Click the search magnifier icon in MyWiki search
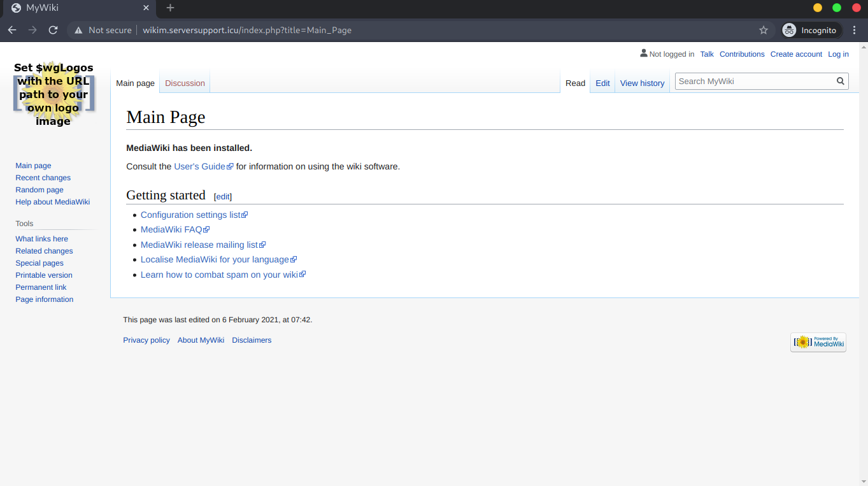Image resolution: width=868 pixels, height=486 pixels. pos(841,82)
